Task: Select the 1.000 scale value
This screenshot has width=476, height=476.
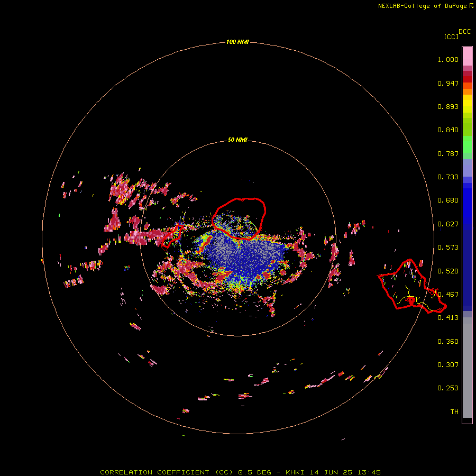Action: pyautogui.click(x=448, y=59)
